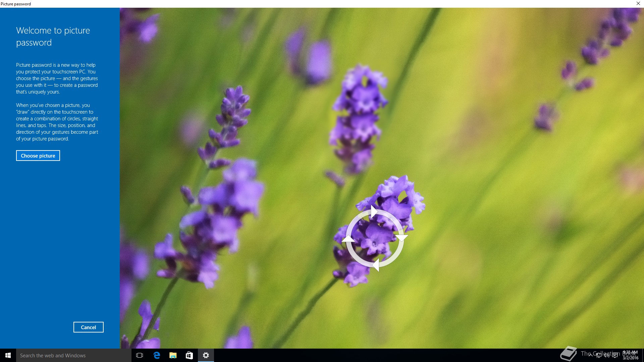Screen dimensions: 644x362
Task: Click the network tray icon
Action: [x=599, y=355]
